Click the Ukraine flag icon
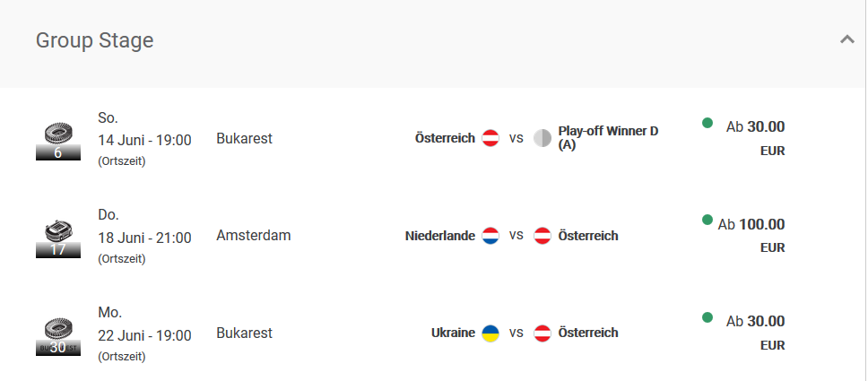 [490, 333]
